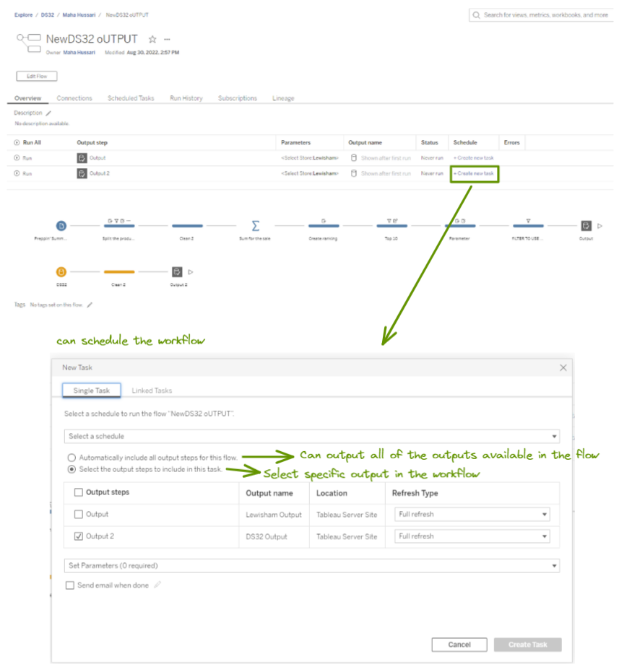Select the Split the produ clean step
This screenshot has width=619, height=672.
coord(119,225)
